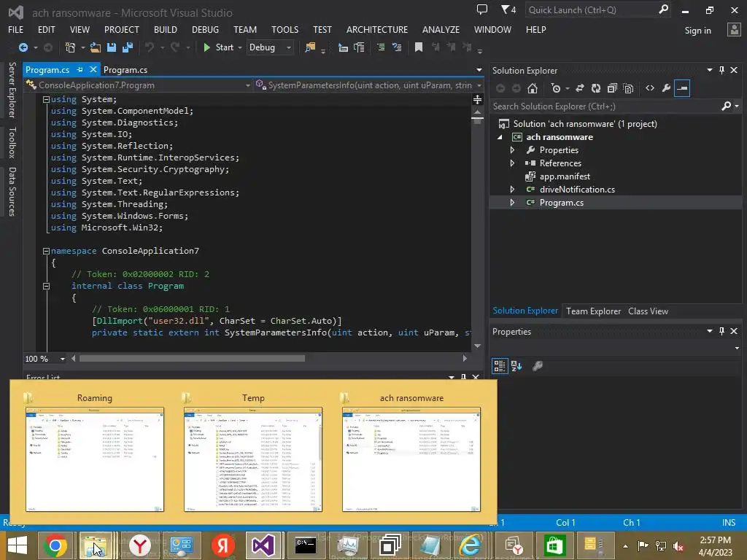Toggle pin on the active Program.cs tab
This screenshot has width=747, height=560.
coord(80,69)
